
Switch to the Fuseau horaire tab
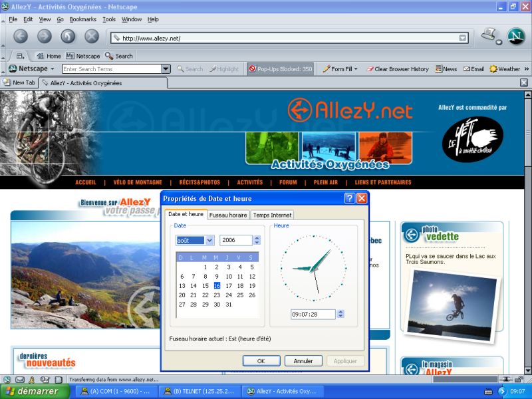tap(228, 215)
